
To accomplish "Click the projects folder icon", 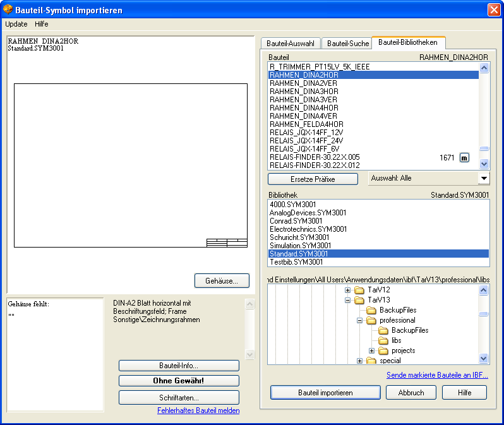I will (x=383, y=350).
